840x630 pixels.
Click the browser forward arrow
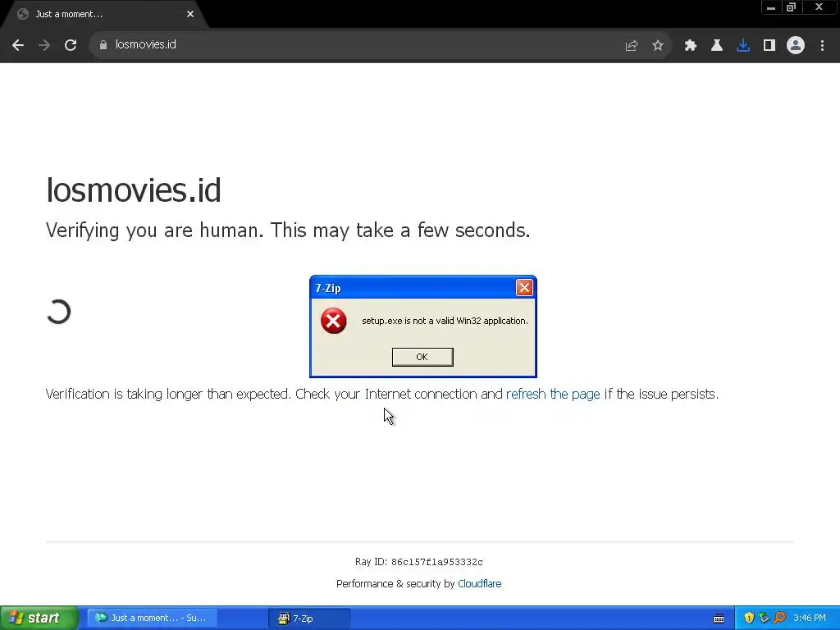(44, 45)
